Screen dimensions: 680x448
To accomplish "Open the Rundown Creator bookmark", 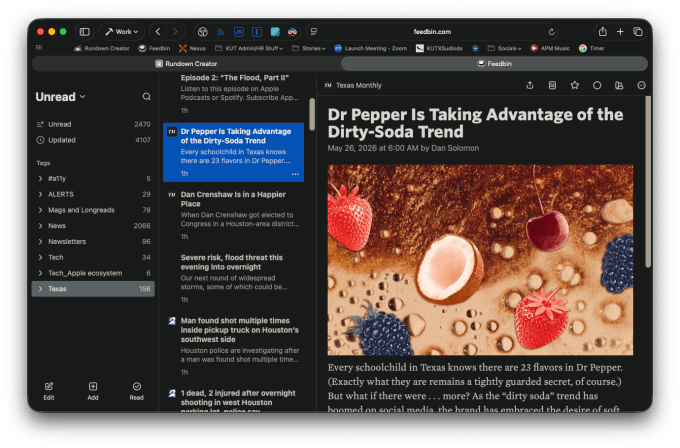I will pyautogui.click(x=102, y=48).
